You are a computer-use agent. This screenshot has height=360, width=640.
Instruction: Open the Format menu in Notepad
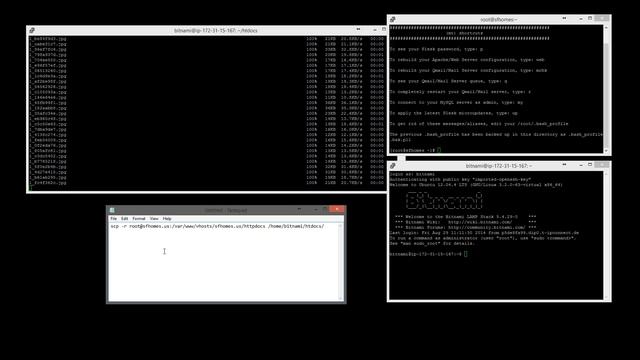[139, 219]
